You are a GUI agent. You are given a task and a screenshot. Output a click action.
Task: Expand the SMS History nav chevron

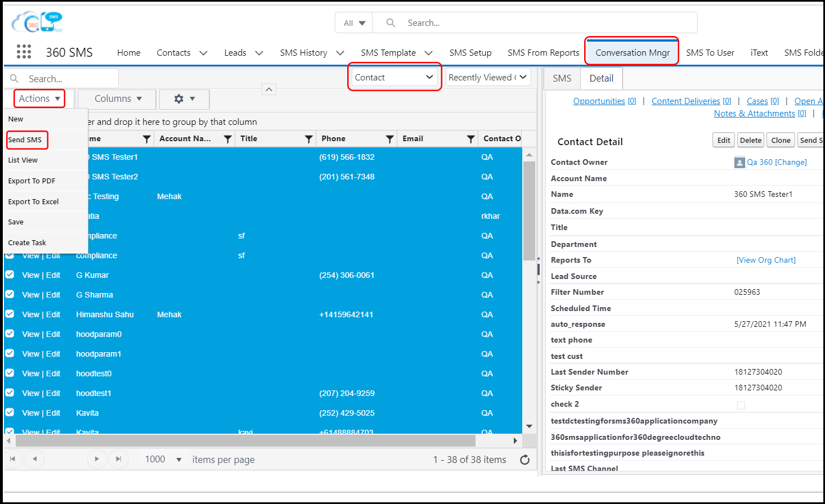(x=340, y=53)
